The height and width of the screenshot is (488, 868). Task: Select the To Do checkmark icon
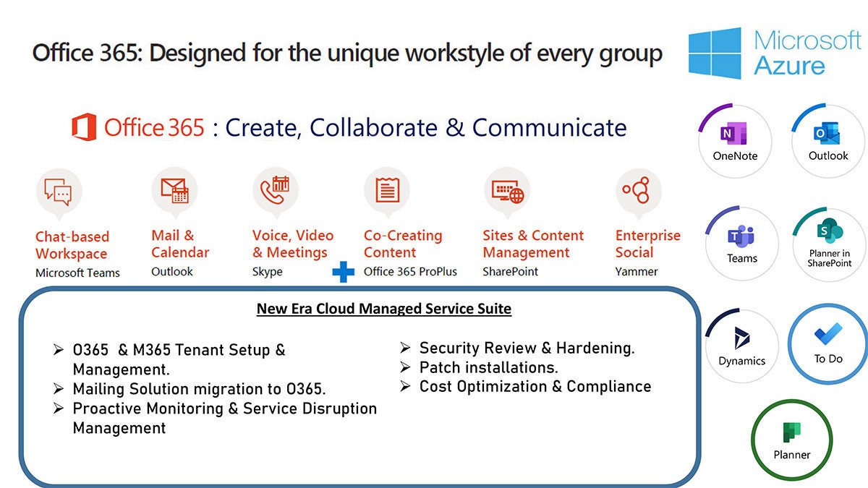coord(828,334)
